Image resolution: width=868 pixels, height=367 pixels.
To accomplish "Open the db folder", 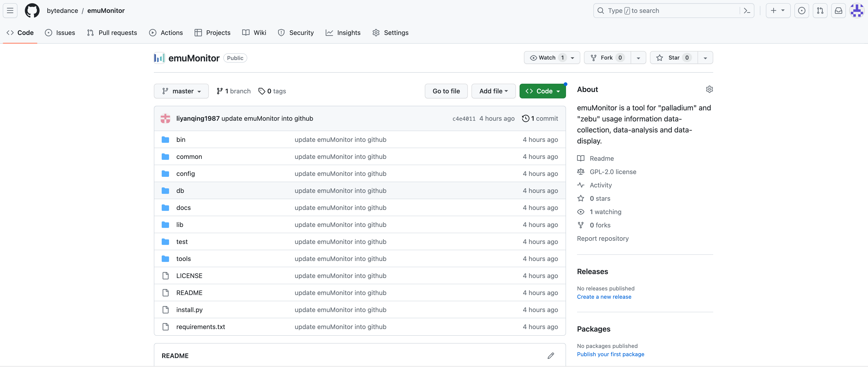I will tap(180, 191).
